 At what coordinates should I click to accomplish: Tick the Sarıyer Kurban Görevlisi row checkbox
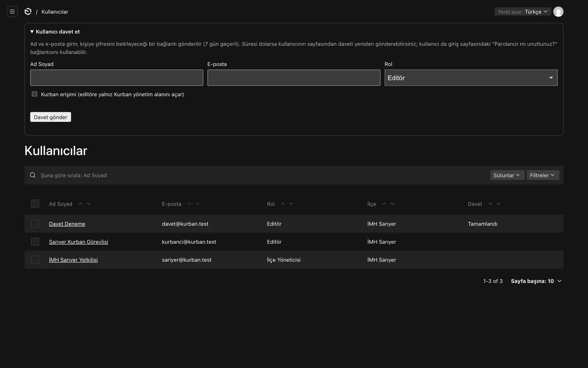(35, 241)
